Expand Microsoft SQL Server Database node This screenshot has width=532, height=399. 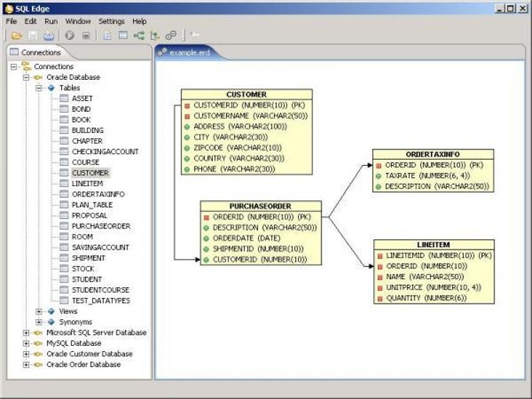pos(26,332)
